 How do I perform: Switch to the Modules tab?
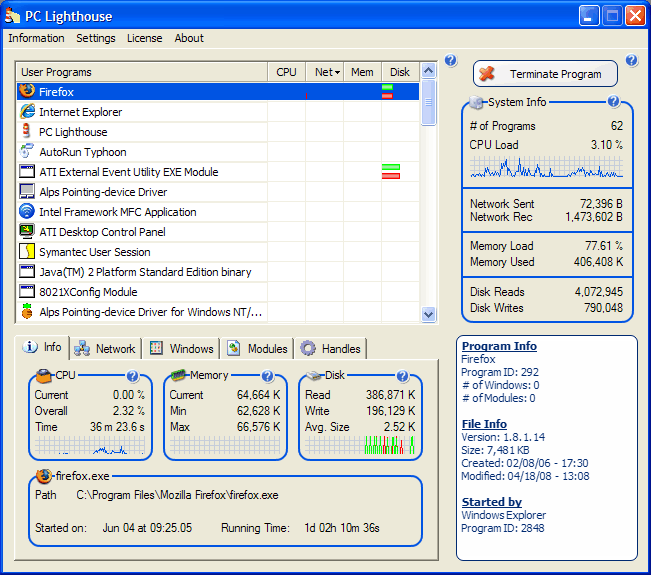click(257, 349)
